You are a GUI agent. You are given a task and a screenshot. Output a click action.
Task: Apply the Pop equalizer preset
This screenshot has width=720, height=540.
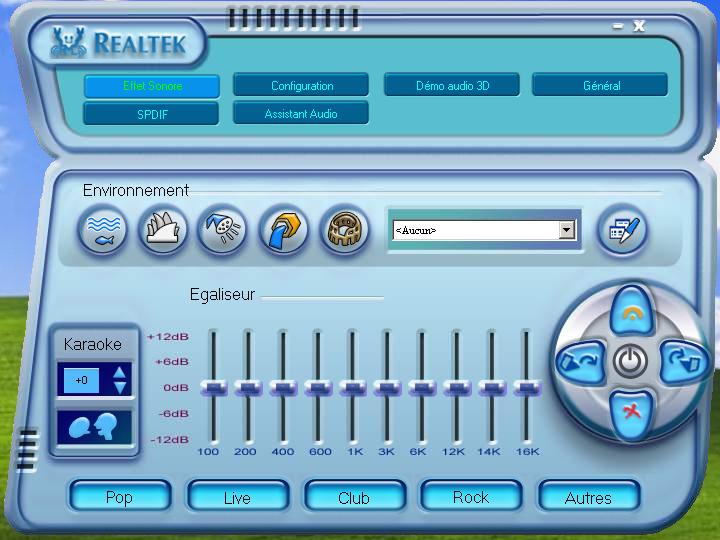(x=120, y=497)
